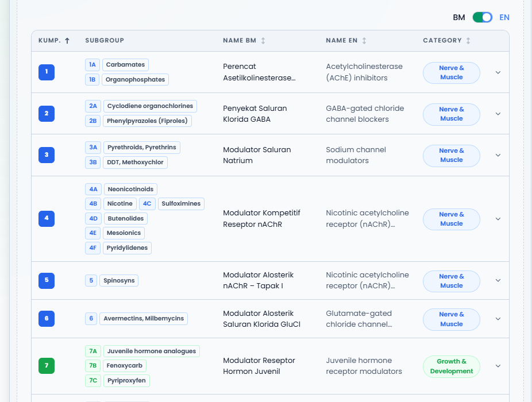Image resolution: width=532 pixels, height=402 pixels.
Task: Select the Juvenile hormone analogues tag
Action: point(151,351)
